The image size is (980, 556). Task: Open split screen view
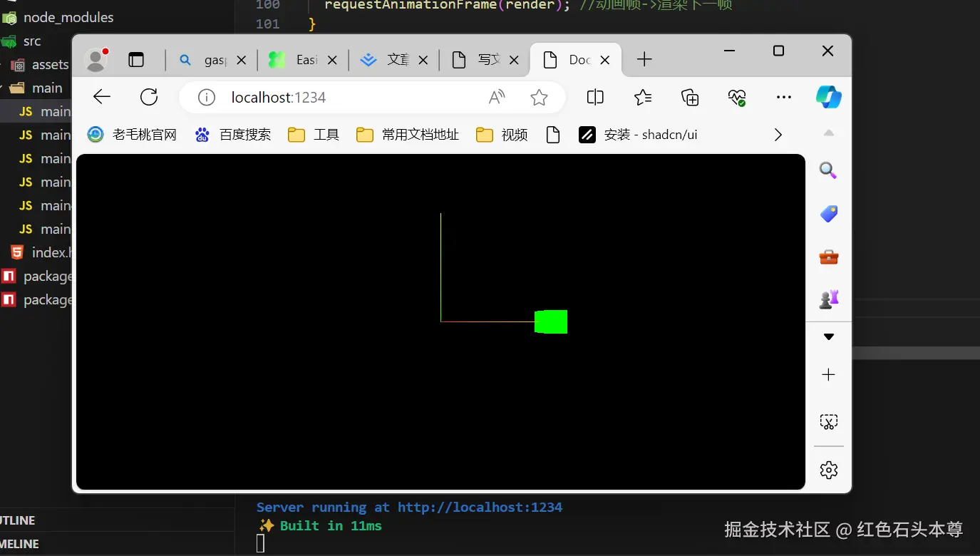(595, 97)
